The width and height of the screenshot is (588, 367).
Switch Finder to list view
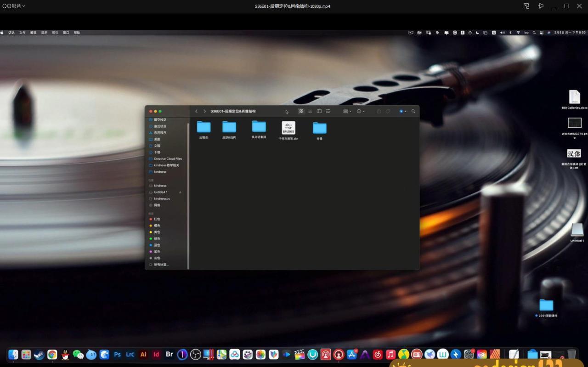click(310, 111)
